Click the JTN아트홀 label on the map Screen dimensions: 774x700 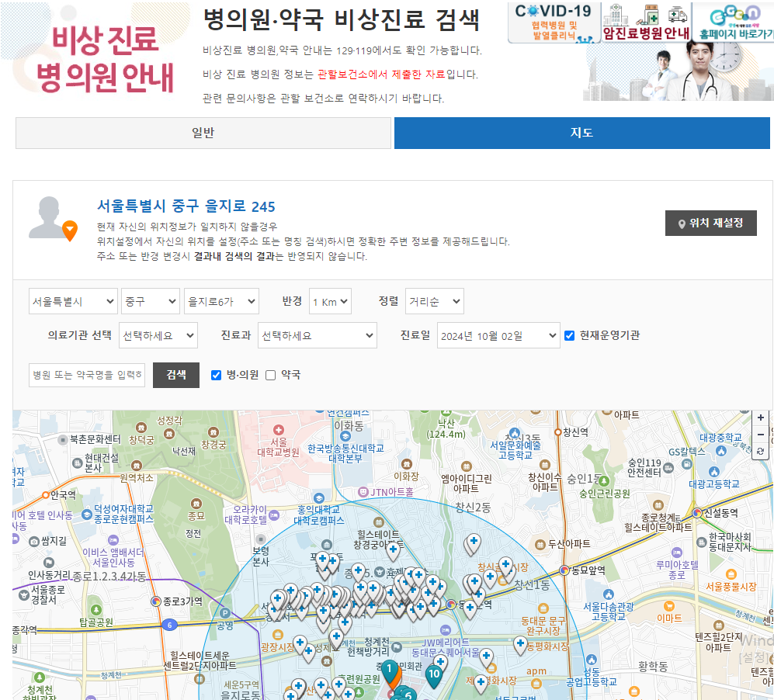pyautogui.click(x=392, y=492)
